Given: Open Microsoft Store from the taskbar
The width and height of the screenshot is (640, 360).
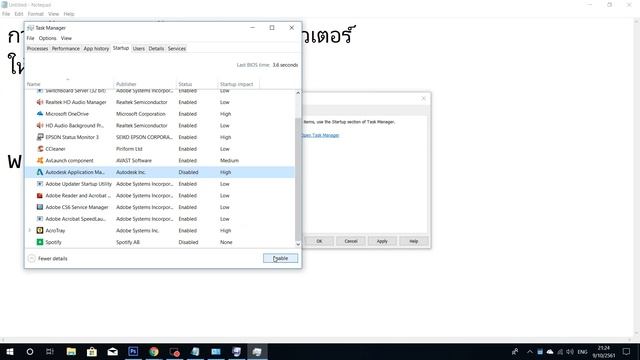Looking at the screenshot, I should coord(92,351).
